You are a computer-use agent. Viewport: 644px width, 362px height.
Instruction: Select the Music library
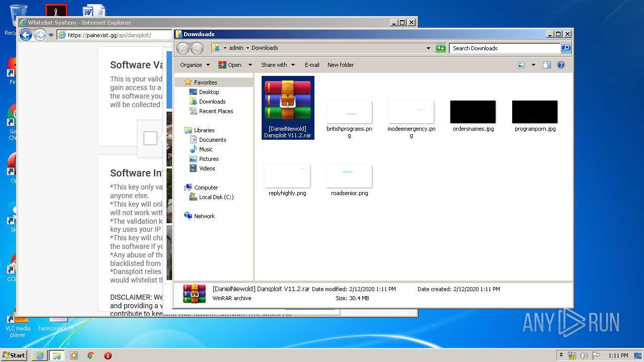pos(206,149)
